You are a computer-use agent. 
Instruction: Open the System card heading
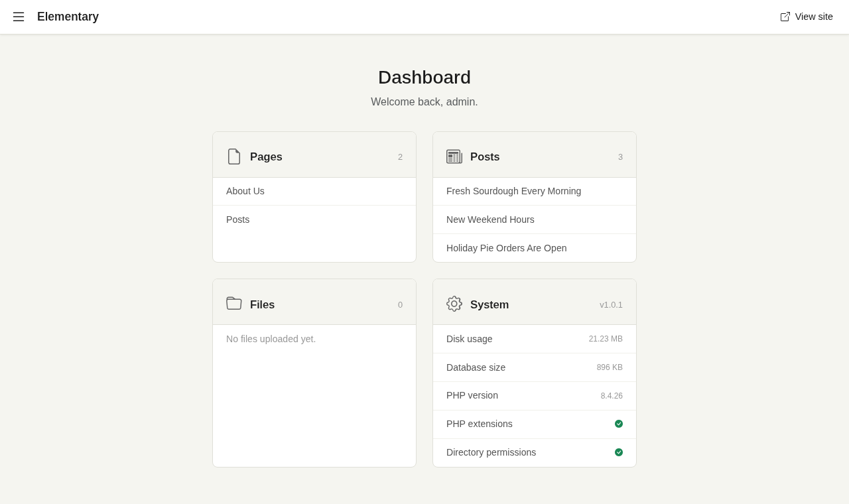click(x=490, y=305)
